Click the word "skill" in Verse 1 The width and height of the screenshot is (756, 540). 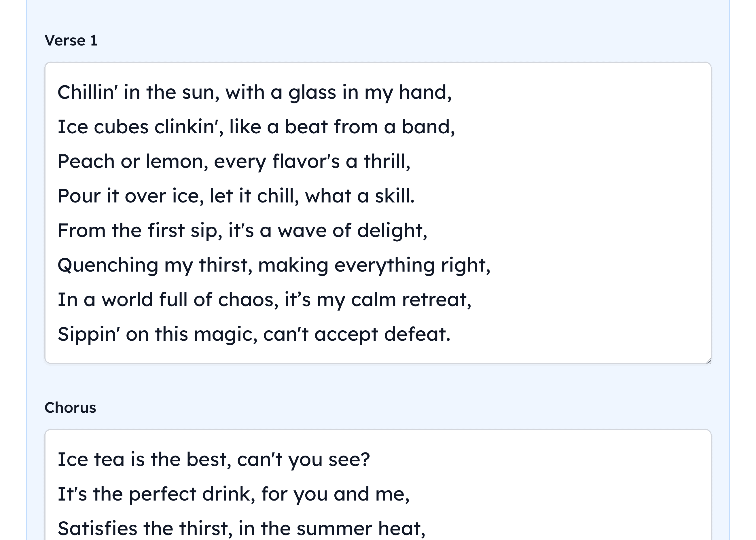[394, 196]
